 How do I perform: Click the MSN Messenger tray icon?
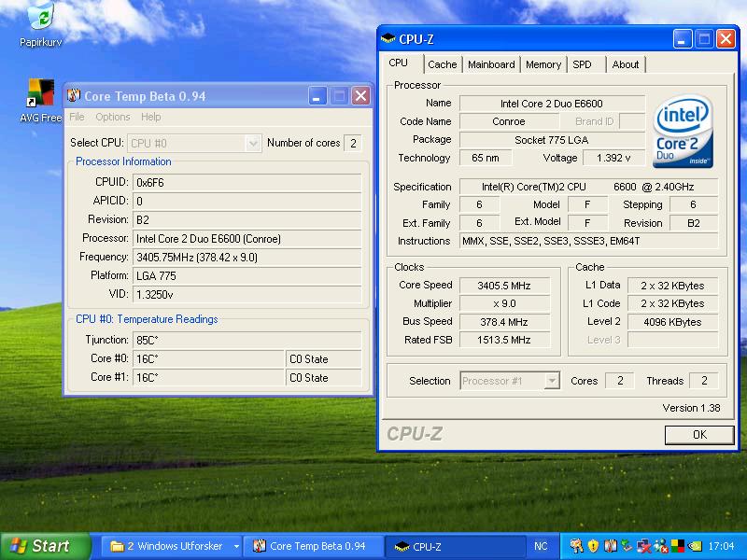point(661,546)
